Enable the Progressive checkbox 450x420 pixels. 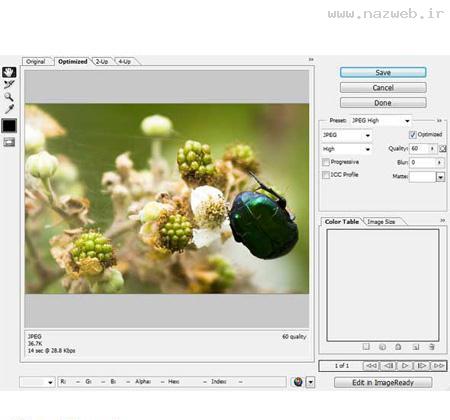point(326,162)
